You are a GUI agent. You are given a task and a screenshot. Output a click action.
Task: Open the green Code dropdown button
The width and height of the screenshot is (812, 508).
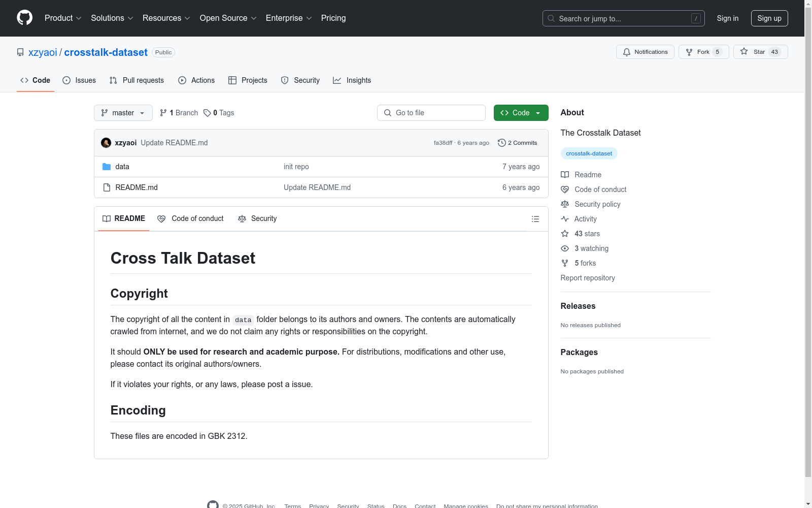[x=521, y=113]
